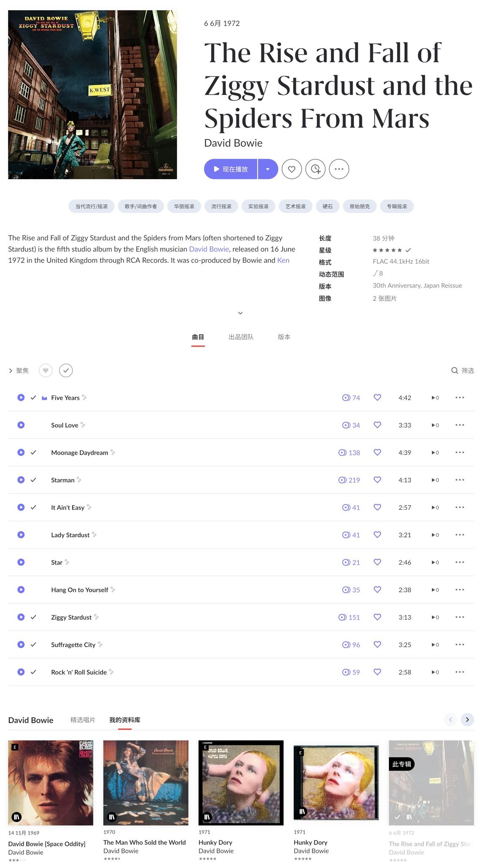Toggle the favorites filter heart circle
Viewport: 484px width, 868px height.
click(x=46, y=370)
